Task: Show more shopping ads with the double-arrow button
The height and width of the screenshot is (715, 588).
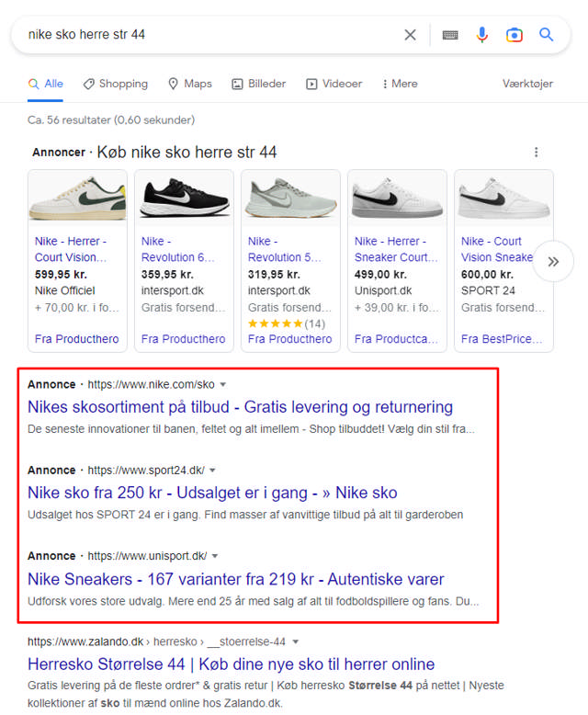Action: click(x=553, y=261)
